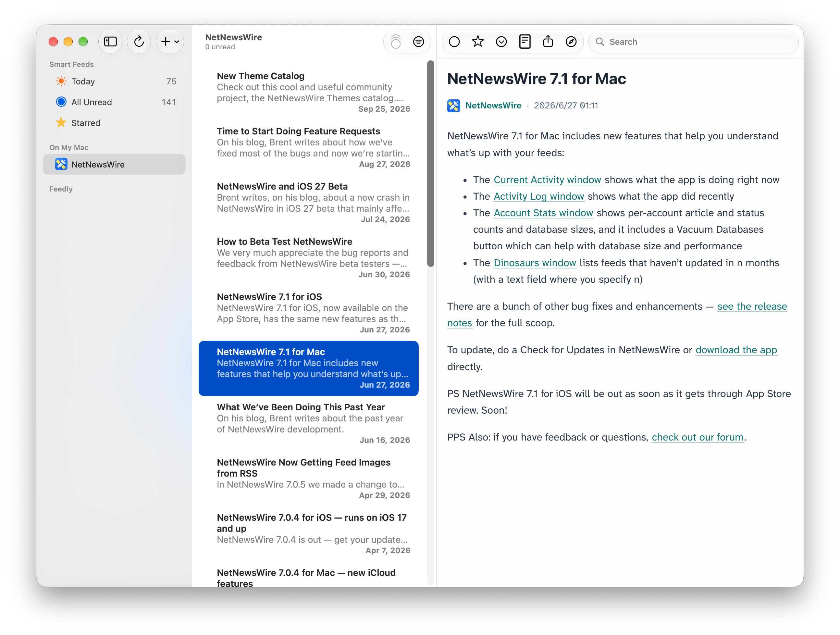
Task: Open the add feed plus dropdown
Action: tap(170, 42)
